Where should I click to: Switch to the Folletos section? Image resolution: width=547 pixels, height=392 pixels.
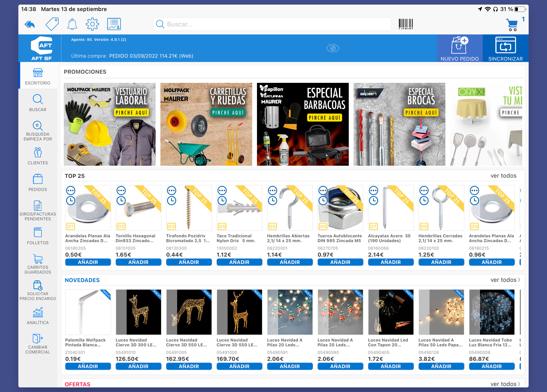click(x=38, y=237)
